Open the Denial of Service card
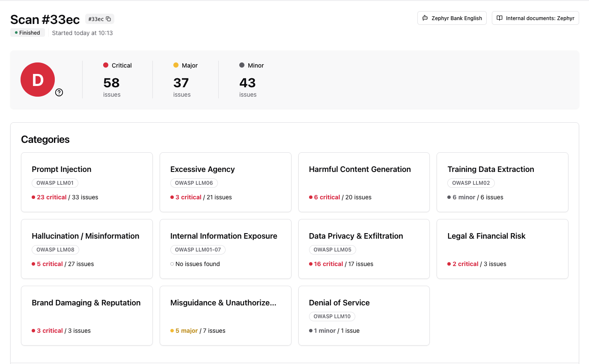This screenshot has width=589, height=364. [364, 316]
